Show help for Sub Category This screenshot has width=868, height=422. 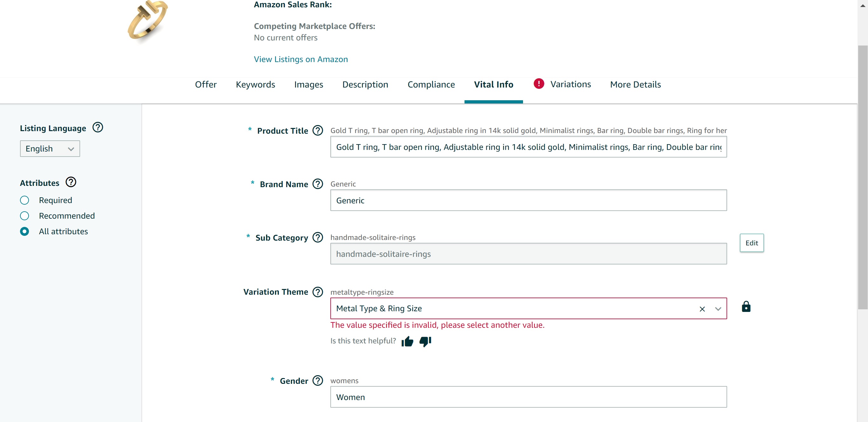pos(318,237)
